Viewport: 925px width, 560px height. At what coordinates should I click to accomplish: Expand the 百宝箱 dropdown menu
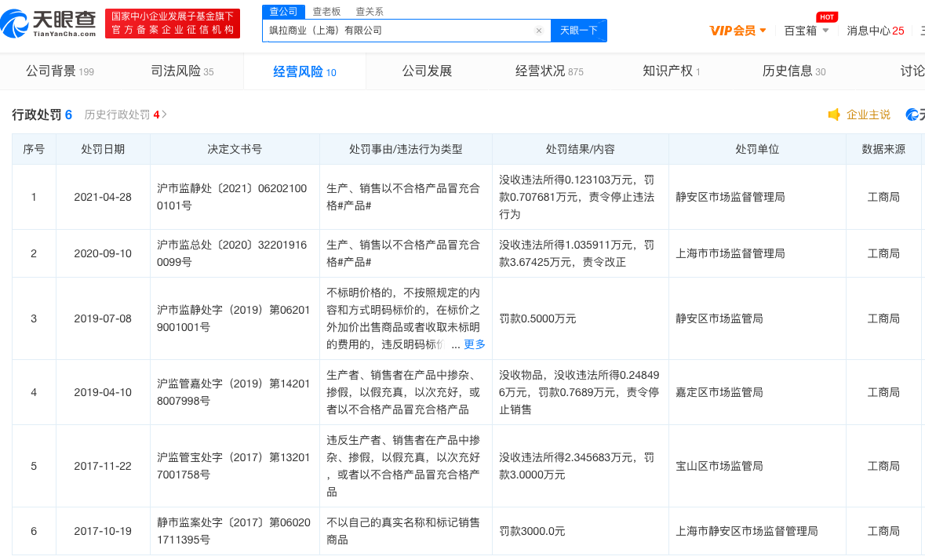(x=807, y=31)
